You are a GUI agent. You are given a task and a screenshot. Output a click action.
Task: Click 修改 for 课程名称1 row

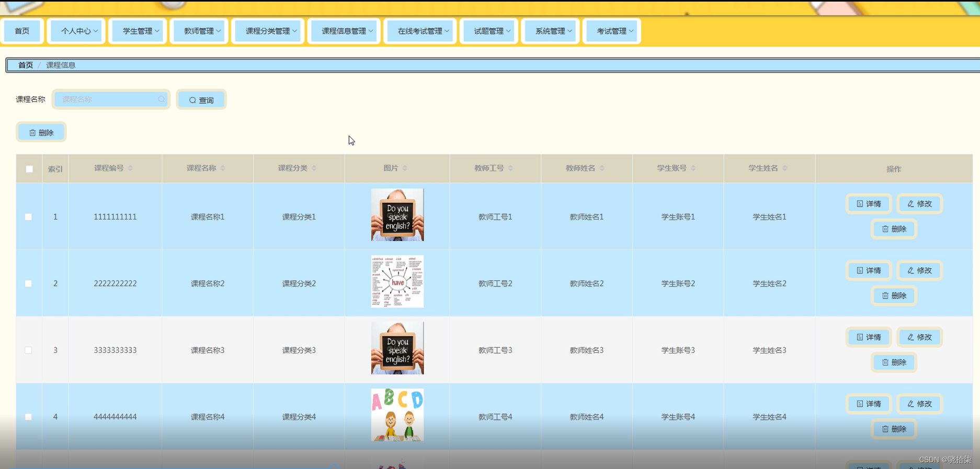pyautogui.click(x=919, y=204)
